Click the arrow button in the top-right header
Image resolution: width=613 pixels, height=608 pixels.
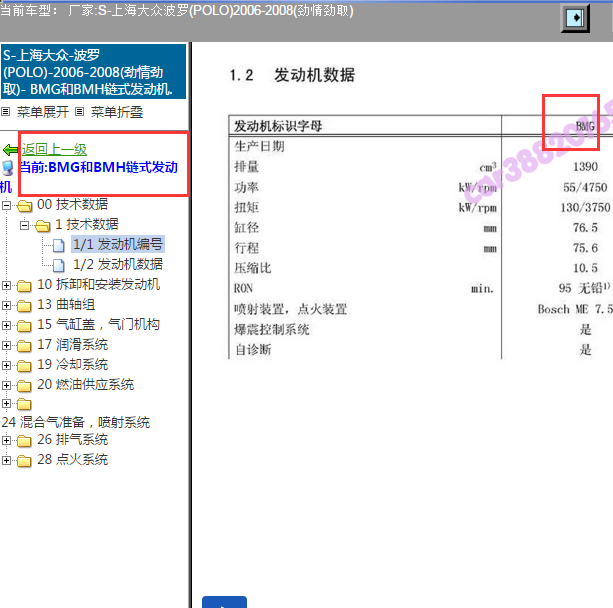click(x=575, y=18)
